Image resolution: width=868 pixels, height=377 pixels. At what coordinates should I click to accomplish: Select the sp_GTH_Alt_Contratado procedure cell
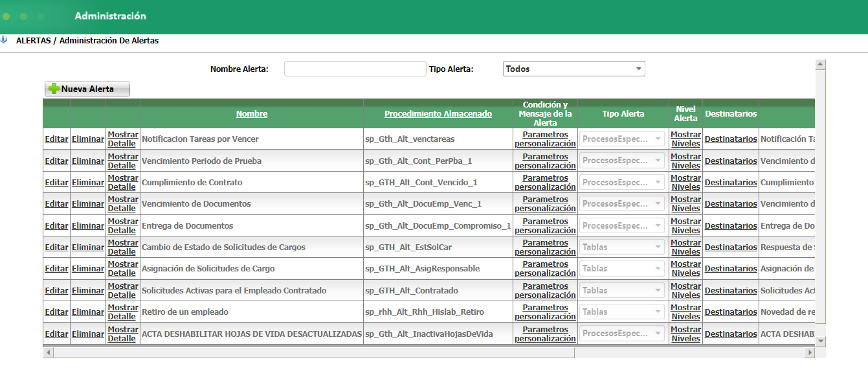[438, 291]
